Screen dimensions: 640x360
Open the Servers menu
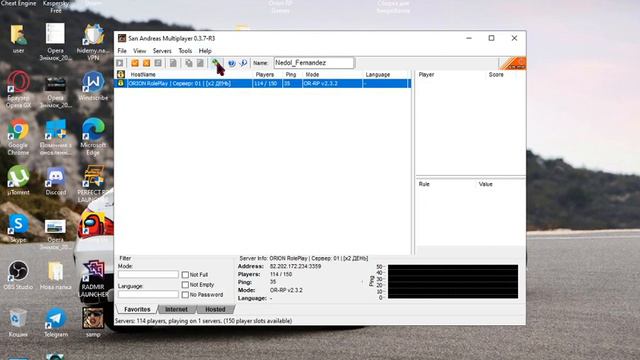point(162,51)
